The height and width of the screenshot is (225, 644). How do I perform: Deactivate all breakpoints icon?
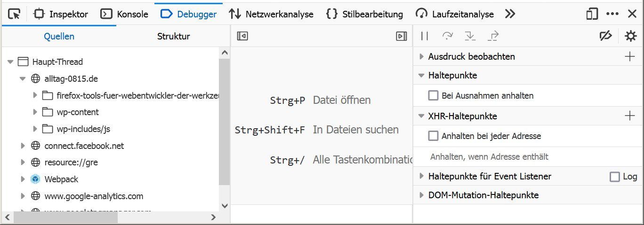coord(605,36)
